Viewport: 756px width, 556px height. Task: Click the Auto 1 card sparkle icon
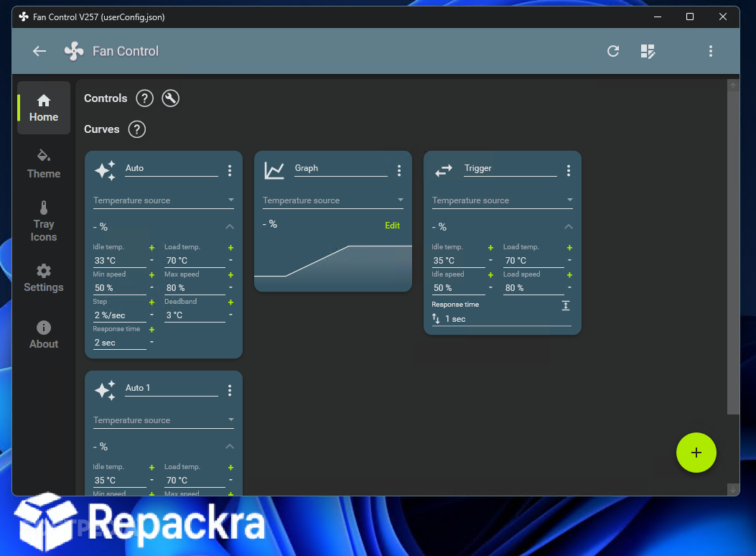105,391
